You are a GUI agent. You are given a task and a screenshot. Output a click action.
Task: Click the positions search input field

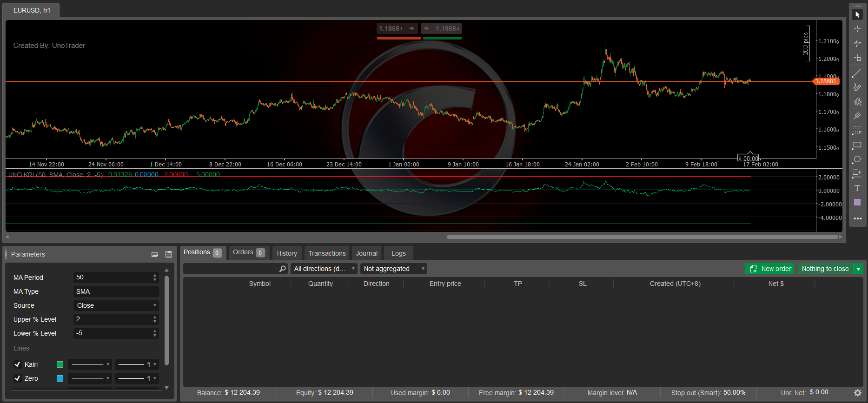point(231,269)
